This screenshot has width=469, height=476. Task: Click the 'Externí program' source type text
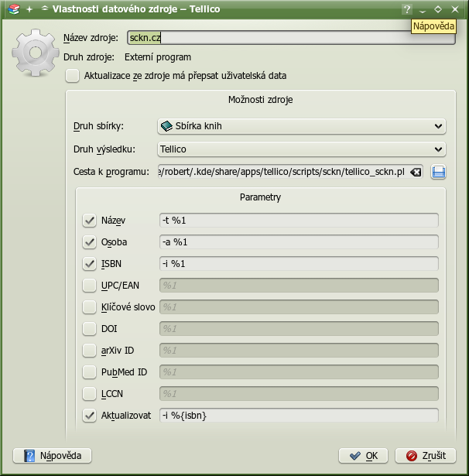click(x=158, y=57)
